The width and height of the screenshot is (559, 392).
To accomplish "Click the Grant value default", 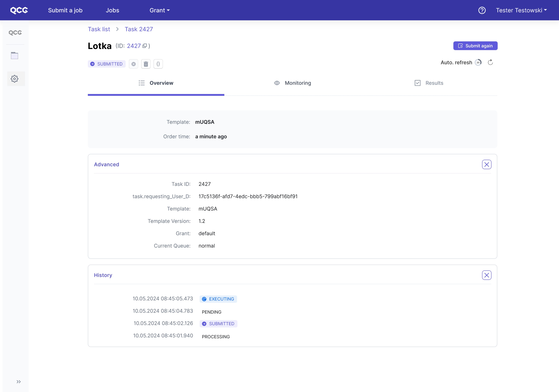I will 207,234.
